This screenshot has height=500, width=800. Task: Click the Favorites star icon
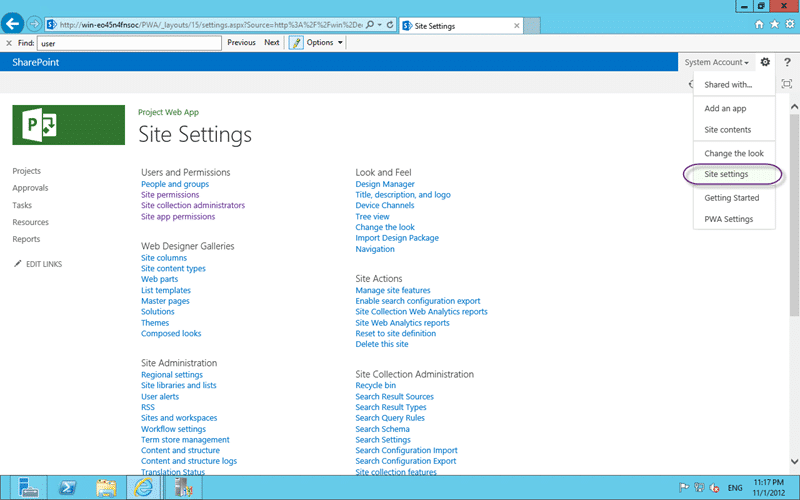pyautogui.click(x=774, y=24)
